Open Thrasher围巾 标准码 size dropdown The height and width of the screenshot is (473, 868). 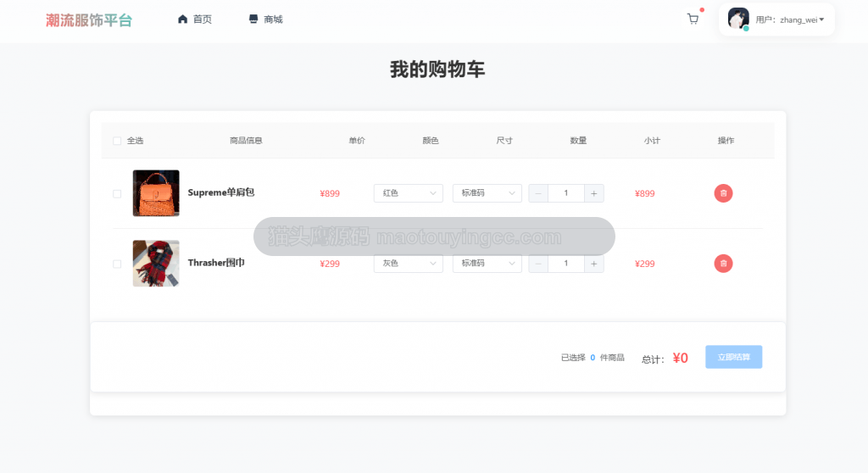487,263
